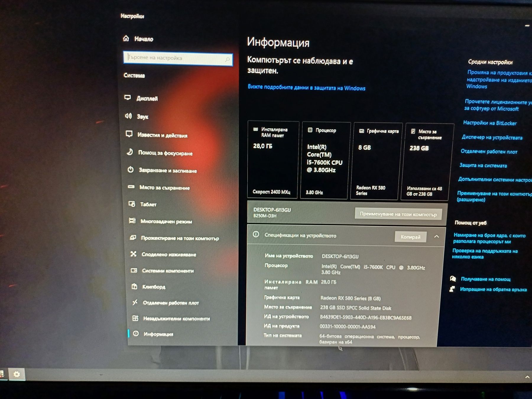Click the RAM chip icon on memory card
Screen dimensions: 532x399
(256, 129)
